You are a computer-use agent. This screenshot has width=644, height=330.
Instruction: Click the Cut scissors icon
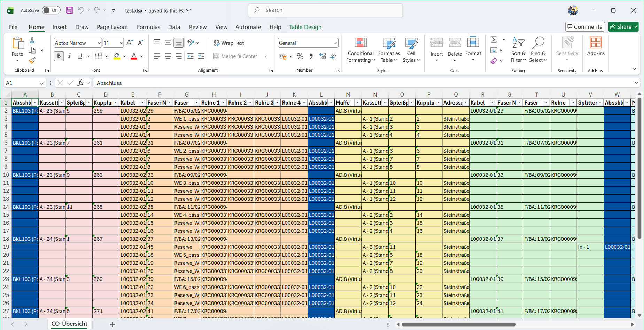32,40
